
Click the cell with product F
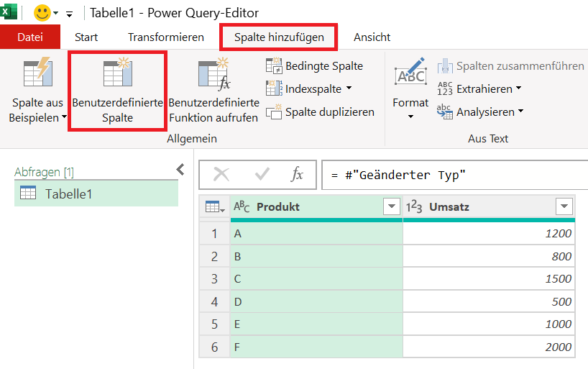click(x=316, y=347)
